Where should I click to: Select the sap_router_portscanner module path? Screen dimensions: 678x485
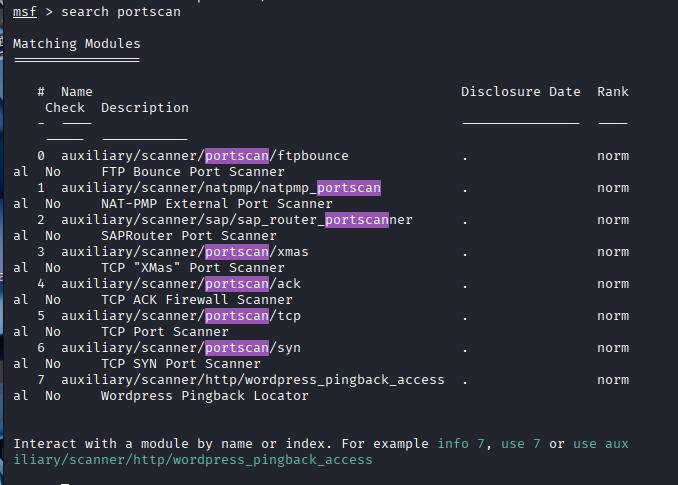tap(236, 220)
